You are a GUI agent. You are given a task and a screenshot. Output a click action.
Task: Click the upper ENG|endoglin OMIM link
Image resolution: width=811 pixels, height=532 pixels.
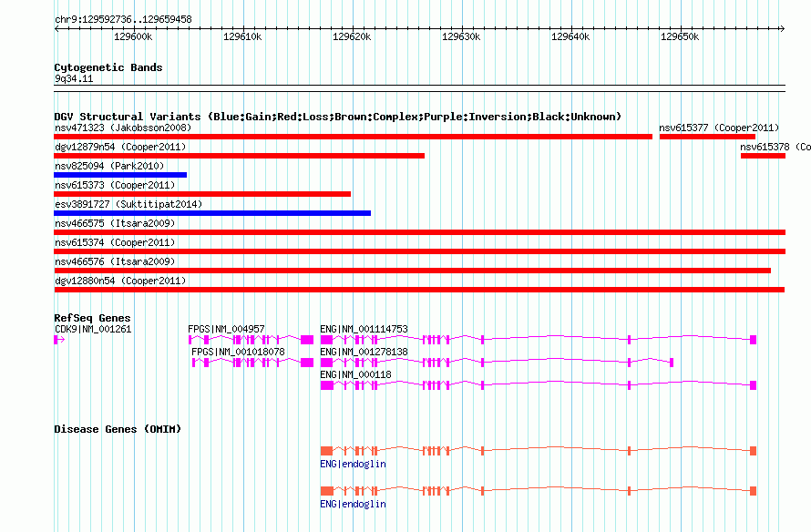(353, 464)
